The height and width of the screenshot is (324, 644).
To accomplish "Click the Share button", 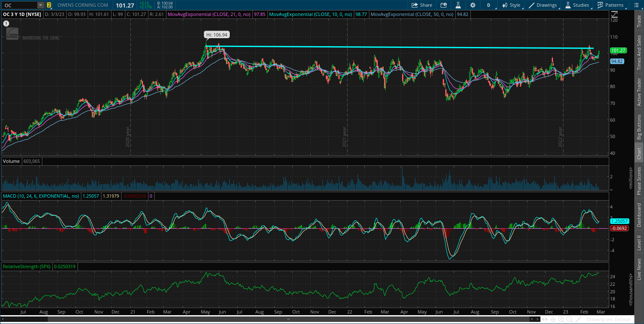I will tap(422, 5).
